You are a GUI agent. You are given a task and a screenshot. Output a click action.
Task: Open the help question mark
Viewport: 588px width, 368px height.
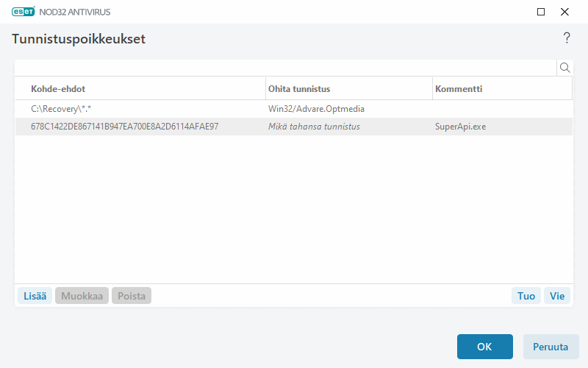coord(567,38)
